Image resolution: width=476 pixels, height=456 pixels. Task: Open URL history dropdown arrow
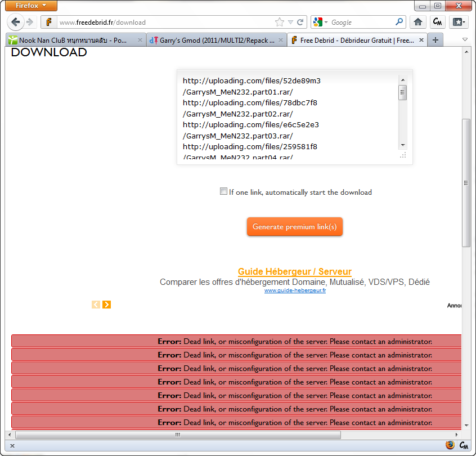(290, 22)
